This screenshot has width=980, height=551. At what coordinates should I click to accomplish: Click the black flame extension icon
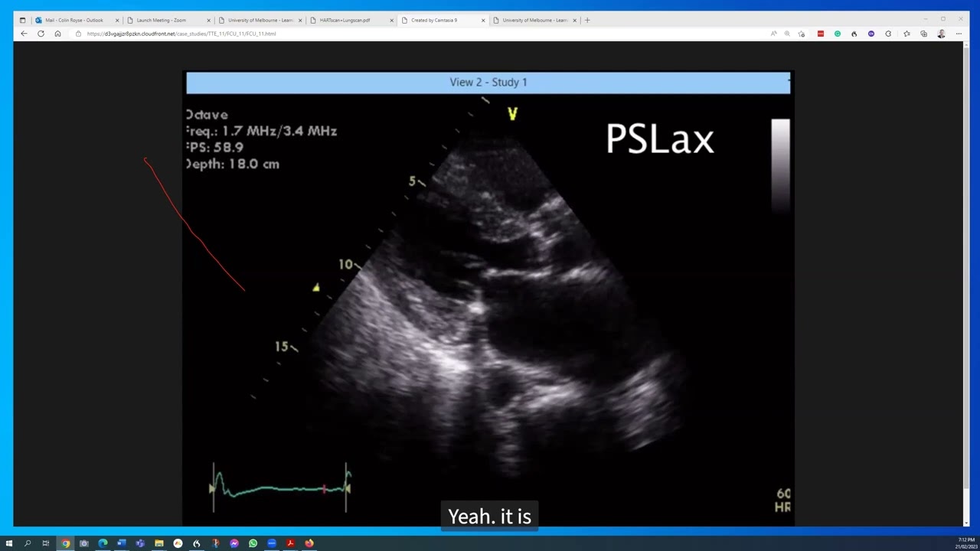coord(854,34)
